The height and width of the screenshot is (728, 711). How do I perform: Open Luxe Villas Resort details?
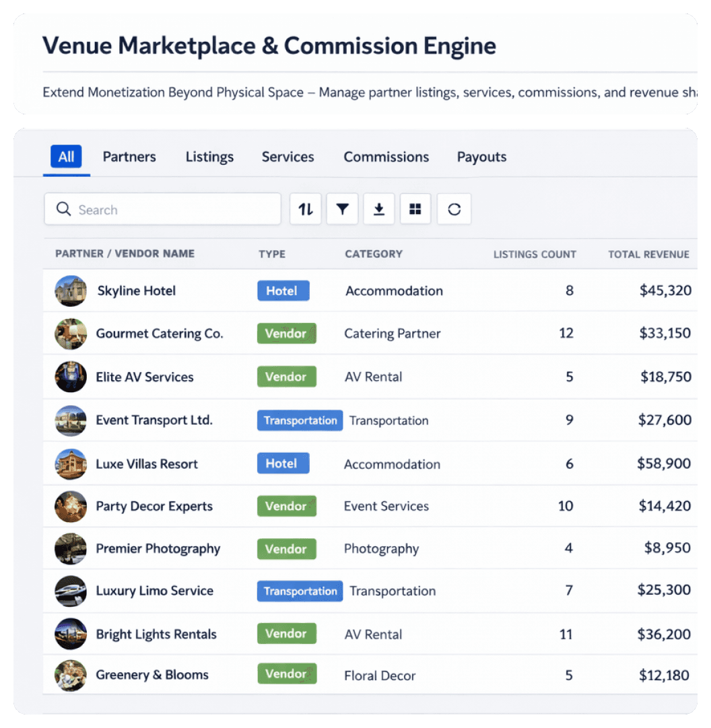[x=147, y=464]
